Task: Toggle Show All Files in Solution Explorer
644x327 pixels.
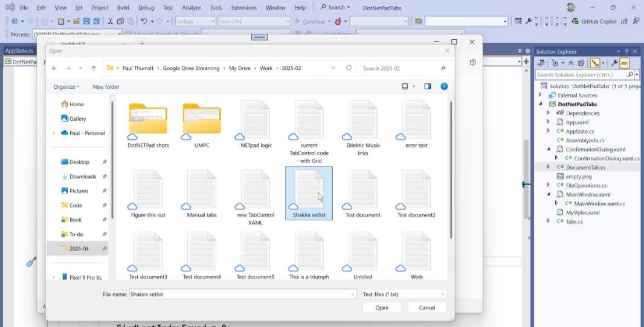Action: (x=581, y=63)
